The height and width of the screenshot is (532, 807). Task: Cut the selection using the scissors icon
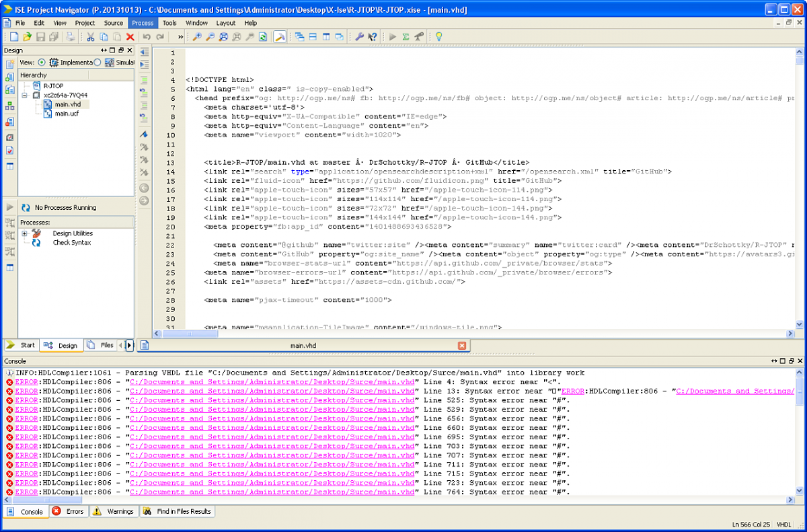(91, 37)
